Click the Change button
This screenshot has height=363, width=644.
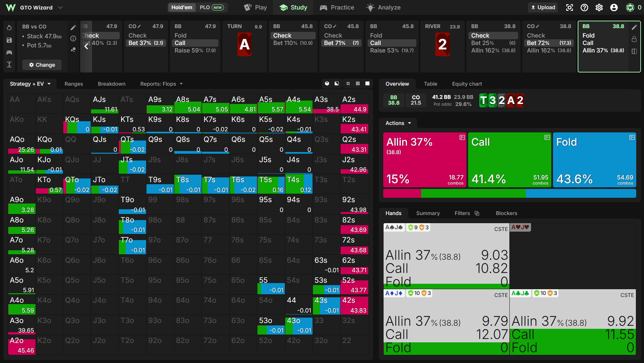42,65
